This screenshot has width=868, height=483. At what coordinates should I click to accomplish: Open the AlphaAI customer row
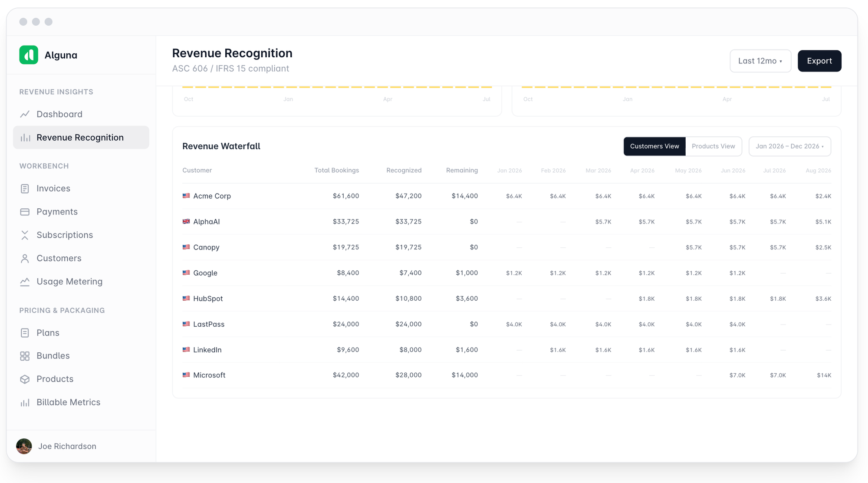pos(507,222)
